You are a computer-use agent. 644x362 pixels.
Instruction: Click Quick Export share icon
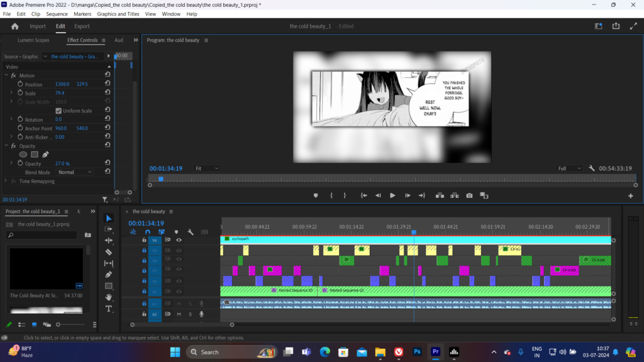coord(616,26)
